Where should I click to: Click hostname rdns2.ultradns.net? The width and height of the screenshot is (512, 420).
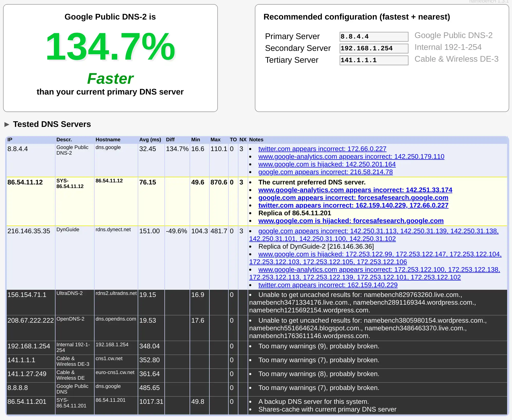point(116,293)
